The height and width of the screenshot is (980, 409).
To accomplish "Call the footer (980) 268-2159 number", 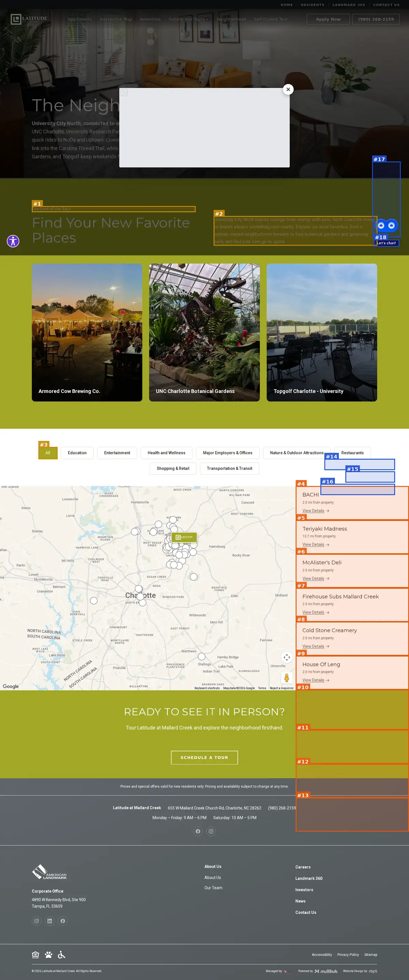I will 282,808.
